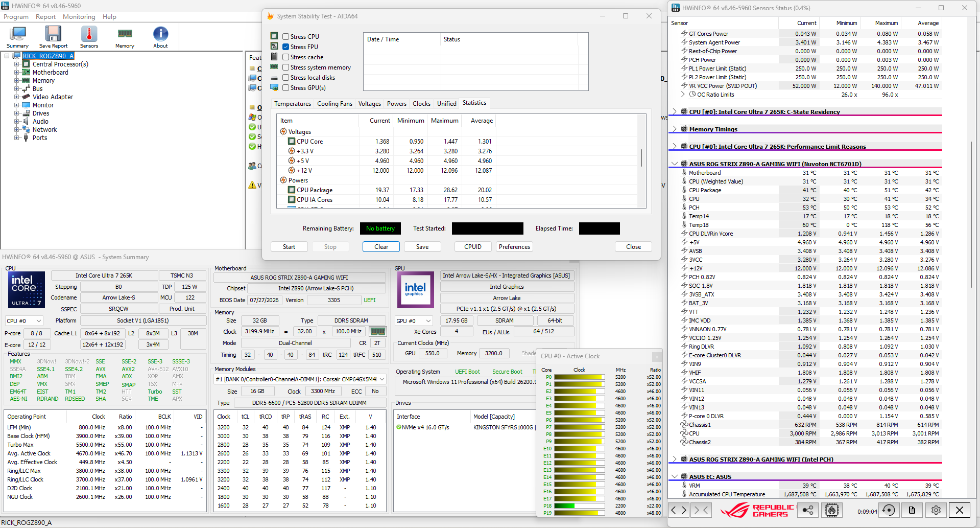Click the reset clock icon in sensors
Screen dimensions: 980x528
pos(889,510)
